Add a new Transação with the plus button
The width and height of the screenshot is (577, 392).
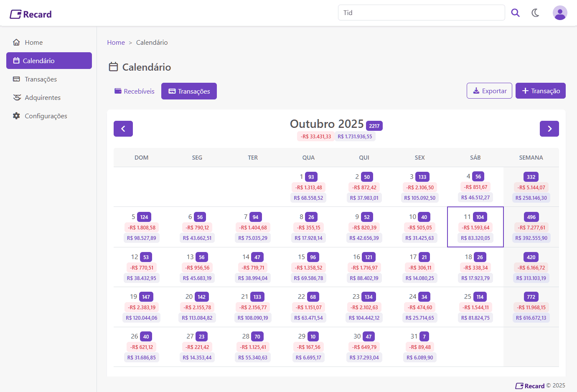coord(540,91)
